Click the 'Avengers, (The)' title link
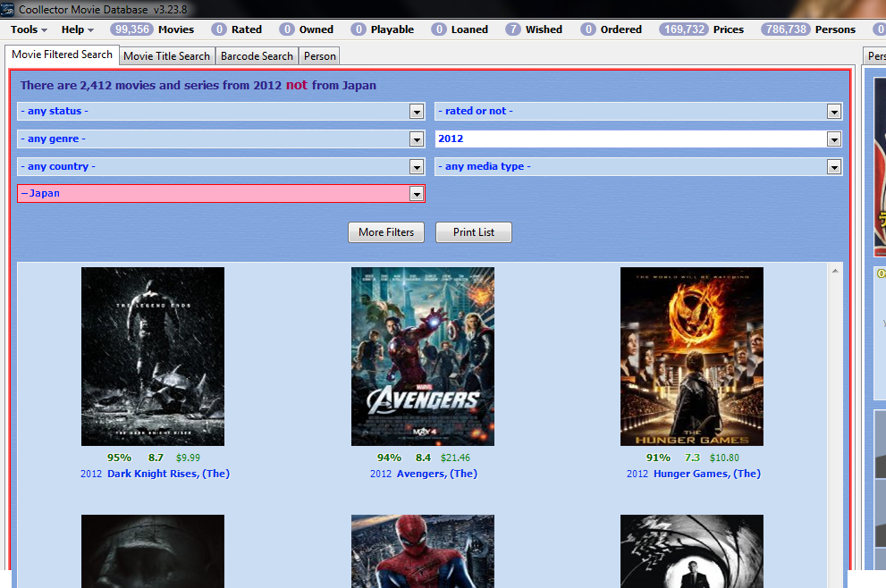 pyautogui.click(x=437, y=474)
